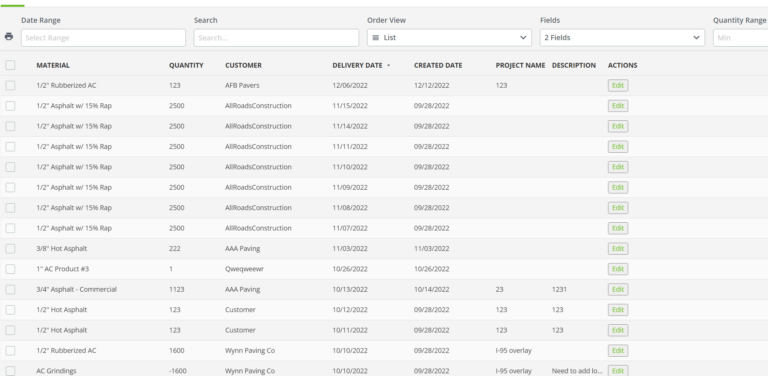Check the AFB Pavers order row
This screenshot has height=376, width=768.
pos(10,85)
